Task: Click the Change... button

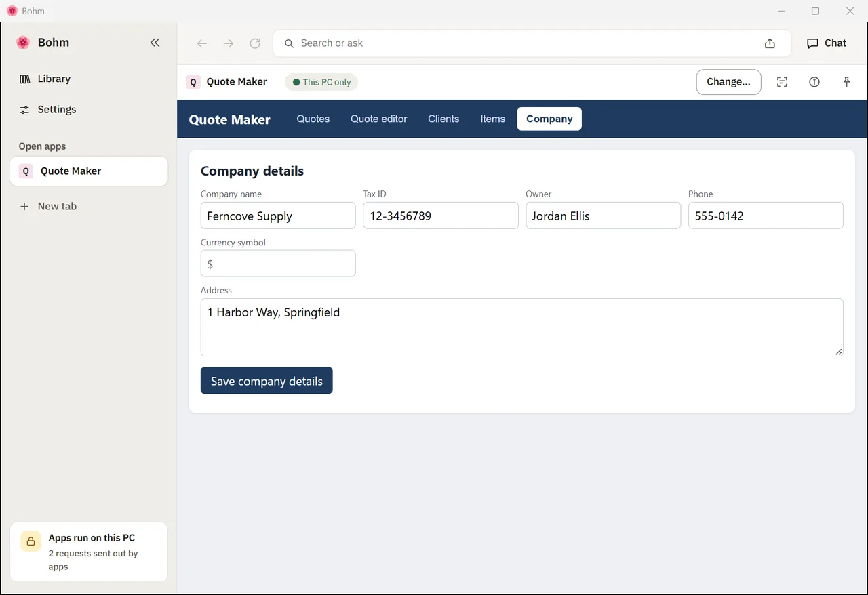Action: [x=728, y=82]
